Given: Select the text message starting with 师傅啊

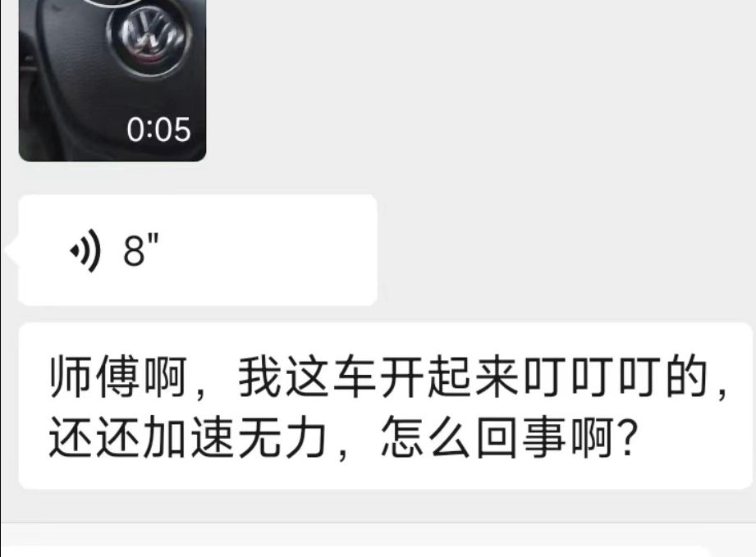Looking at the screenshot, I should pos(385,406).
